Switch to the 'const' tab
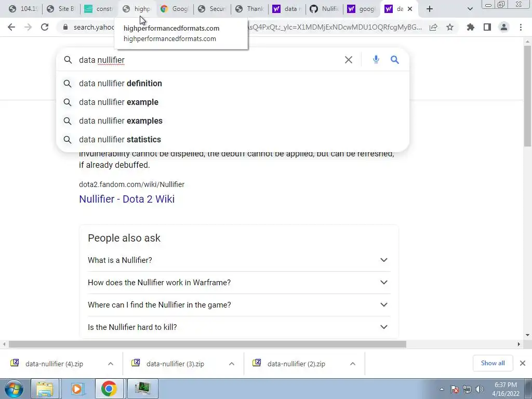532x399 pixels. [99, 9]
